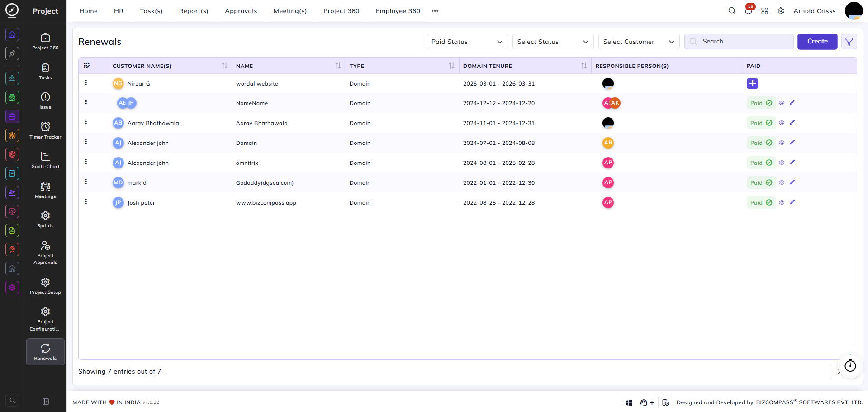868x412 pixels.
Task: Toggle Paid status for Josh peter row
Action: [x=761, y=203]
